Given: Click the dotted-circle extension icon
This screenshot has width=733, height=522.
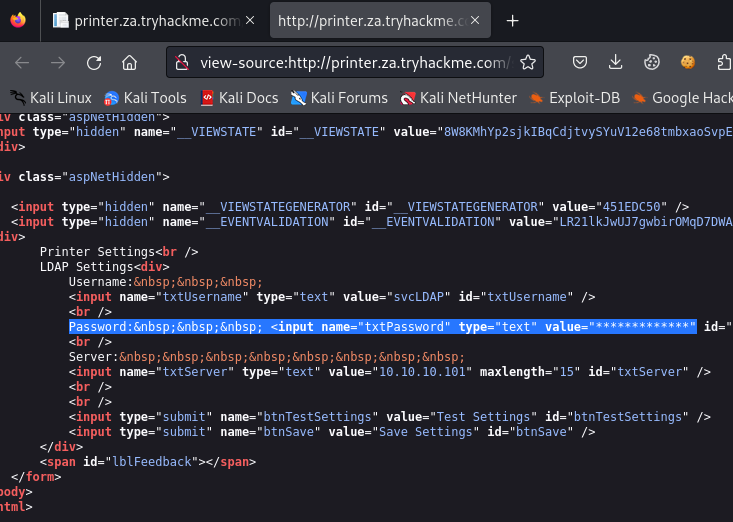Looking at the screenshot, I should pos(652,63).
